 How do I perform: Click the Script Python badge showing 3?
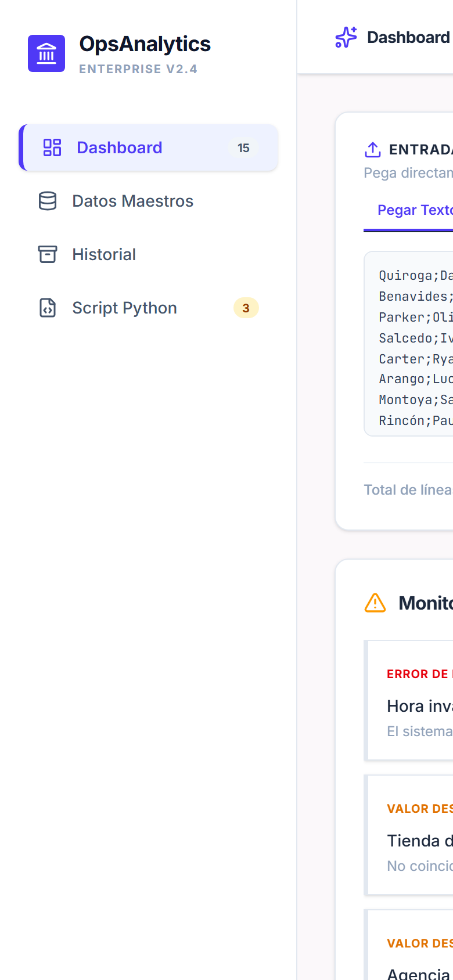(246, 308)
